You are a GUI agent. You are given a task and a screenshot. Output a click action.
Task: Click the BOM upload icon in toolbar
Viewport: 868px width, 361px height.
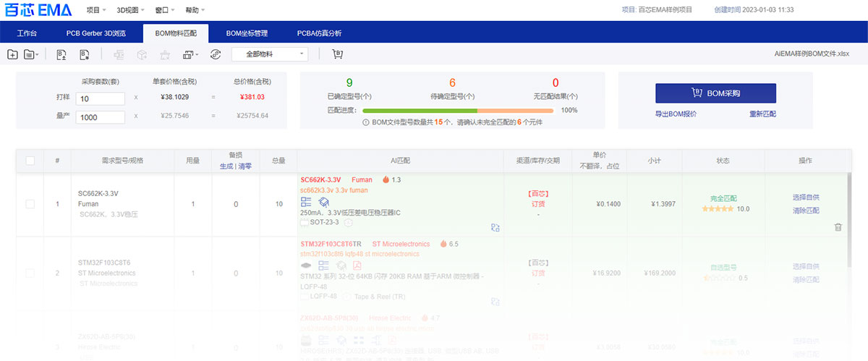(x=61, y=54)
